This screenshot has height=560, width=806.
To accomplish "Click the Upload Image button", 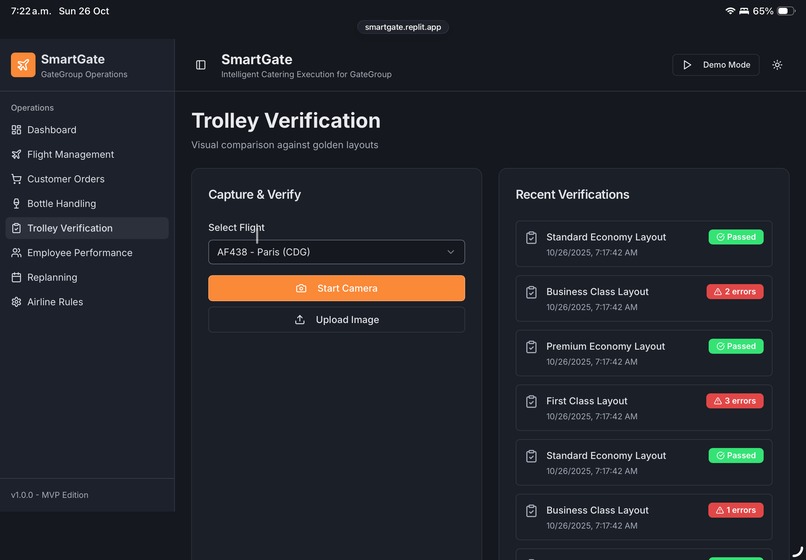I will (336, 320).
